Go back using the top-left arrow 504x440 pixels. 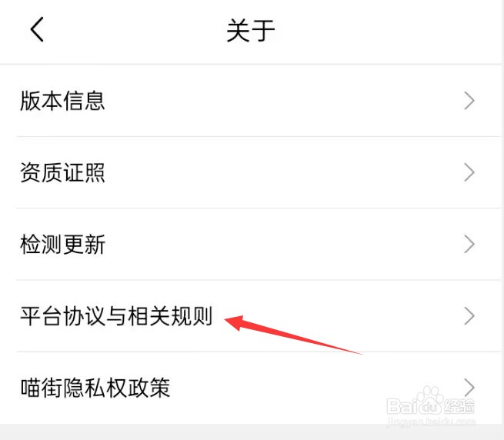coord(37,29)
